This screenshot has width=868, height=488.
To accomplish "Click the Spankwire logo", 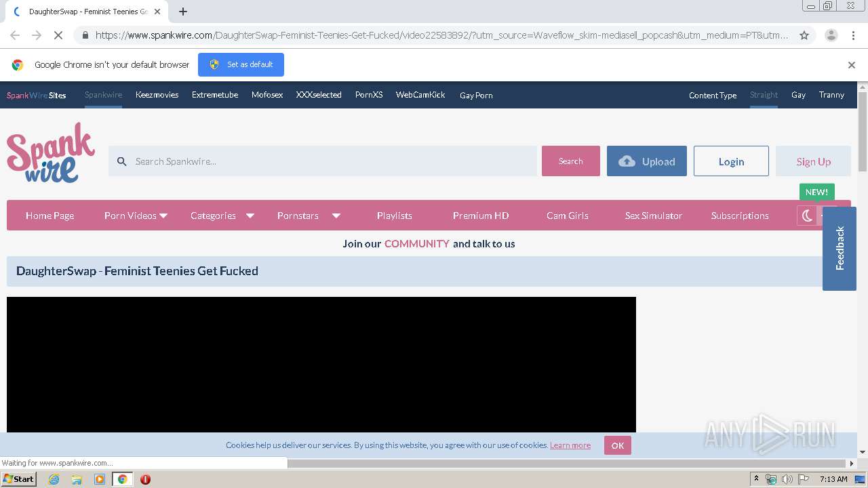I will tap(51, 153).
